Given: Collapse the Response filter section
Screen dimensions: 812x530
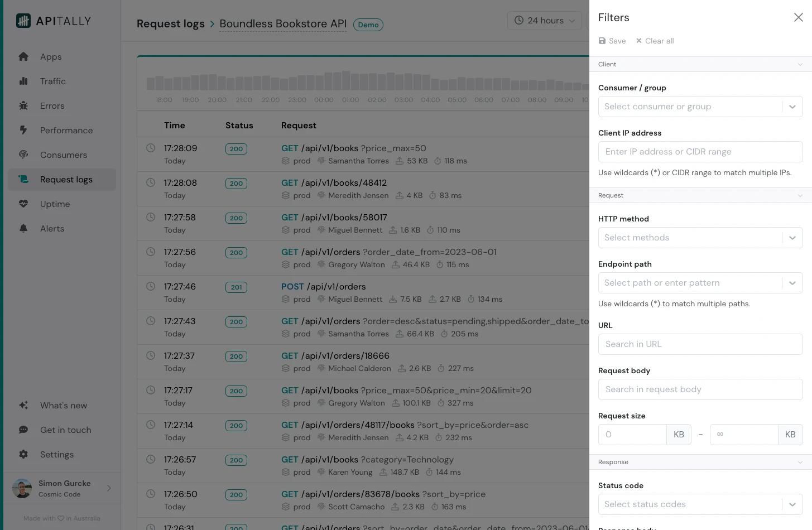Looking at the screenshot, I should 800,462.
